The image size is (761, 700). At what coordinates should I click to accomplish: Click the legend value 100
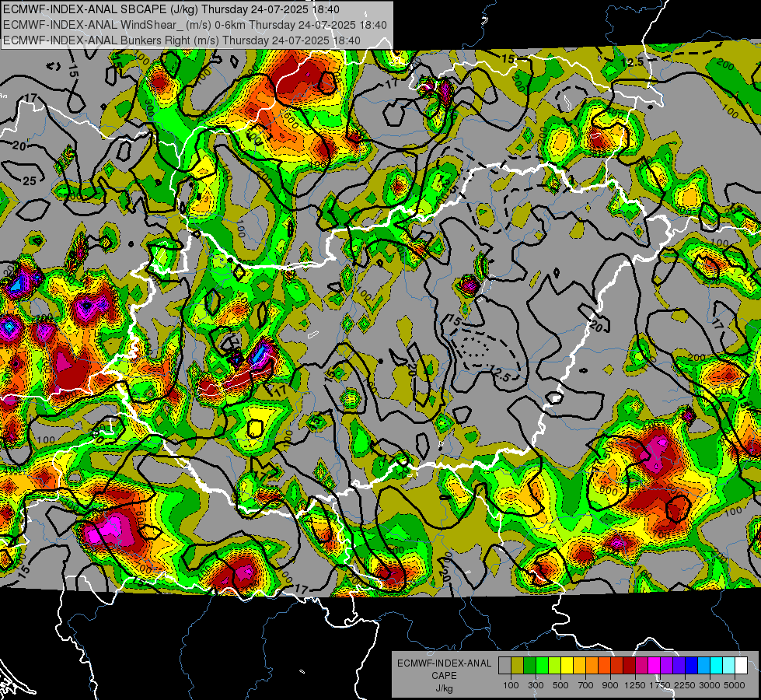(x=511, y=685)
